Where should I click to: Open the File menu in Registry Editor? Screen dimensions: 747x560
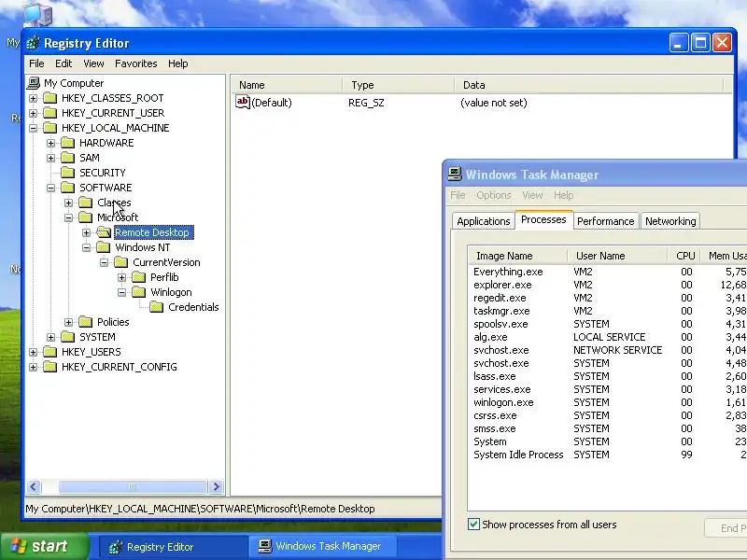pyautogui.click(x=36, y=63)
